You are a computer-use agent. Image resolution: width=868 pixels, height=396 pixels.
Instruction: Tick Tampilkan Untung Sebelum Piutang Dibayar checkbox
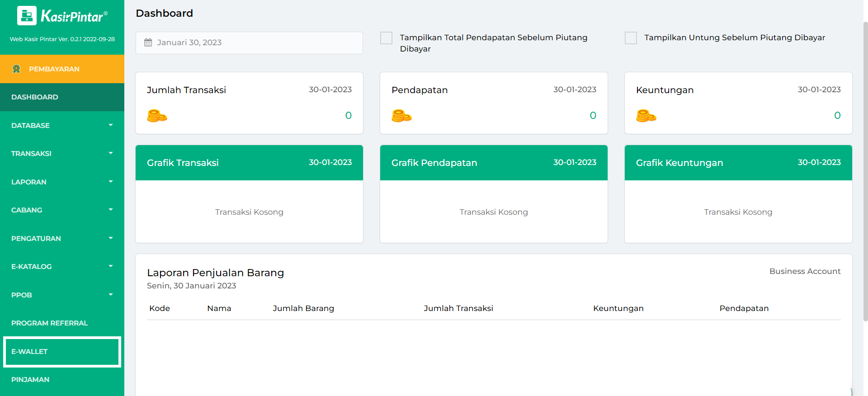point(631,38)
